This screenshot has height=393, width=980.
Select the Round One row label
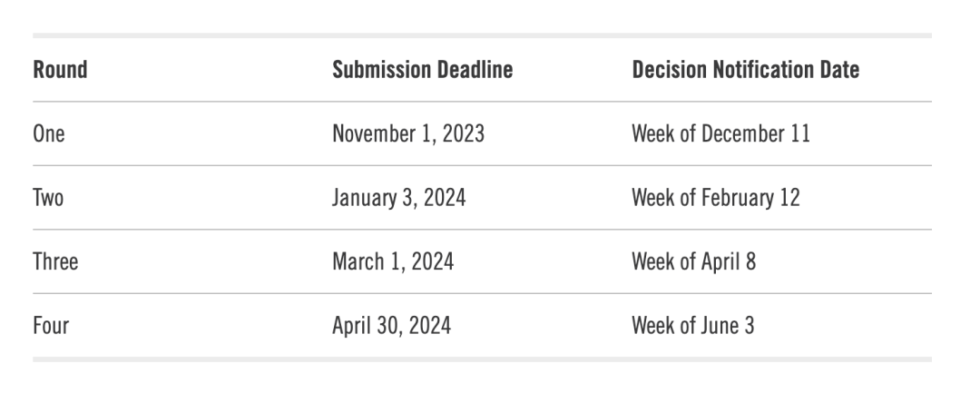pyautogui.click(x=49, y=134)
